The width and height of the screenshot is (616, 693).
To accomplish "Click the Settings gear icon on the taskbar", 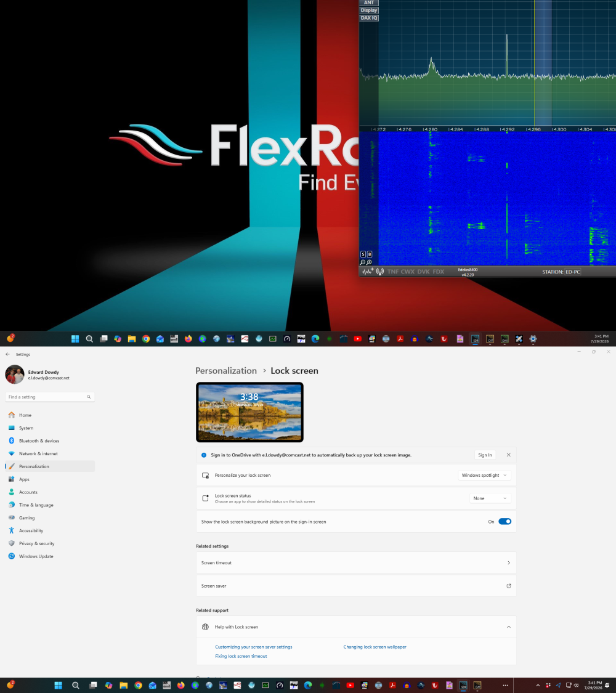I will [x=533, y=339].
